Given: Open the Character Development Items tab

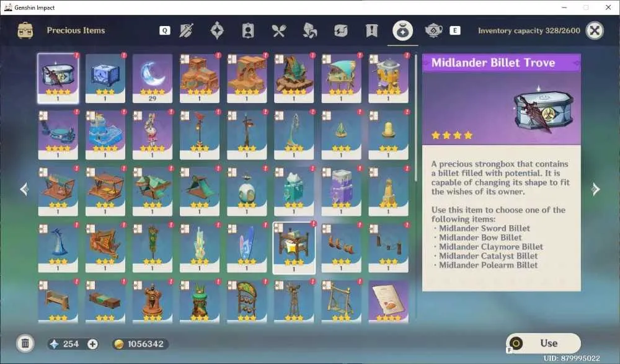Looking at the screenshot, I should click(248, 30).
